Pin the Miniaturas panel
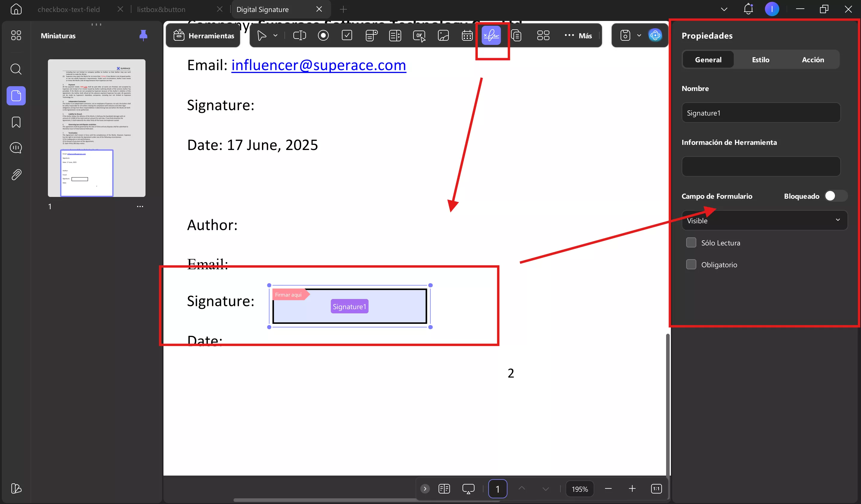The image size is (861, 504). pos(143,36)
